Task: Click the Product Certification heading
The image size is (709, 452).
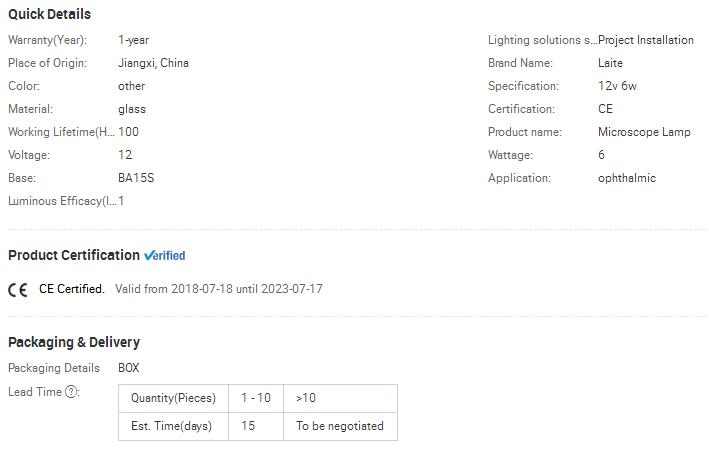Action: (74, 255)
